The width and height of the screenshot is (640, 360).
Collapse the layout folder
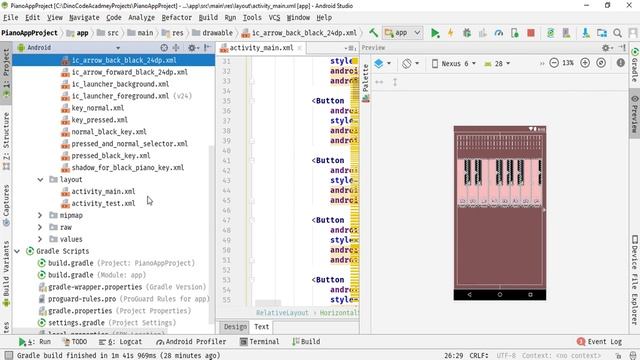[40, 179]
